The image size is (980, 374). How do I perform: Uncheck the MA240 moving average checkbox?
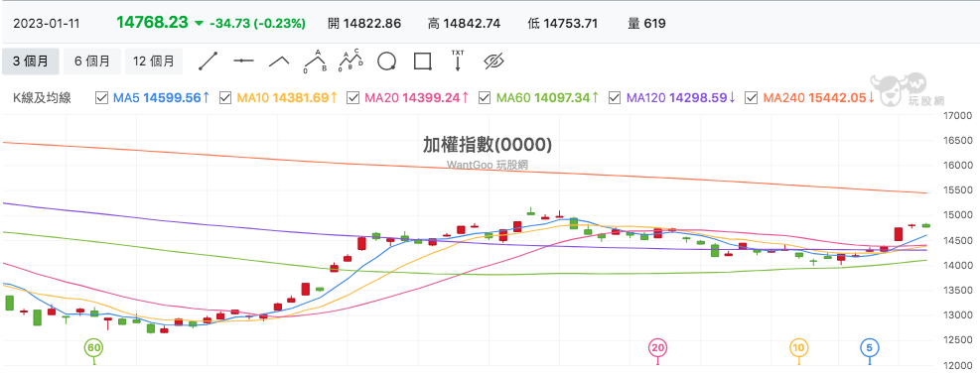(752, 98)
